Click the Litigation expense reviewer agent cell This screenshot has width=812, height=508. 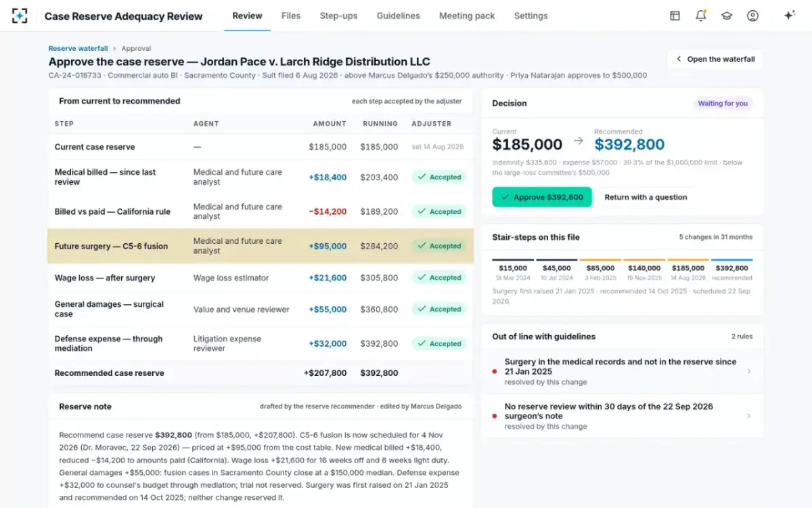click(227, 343)
